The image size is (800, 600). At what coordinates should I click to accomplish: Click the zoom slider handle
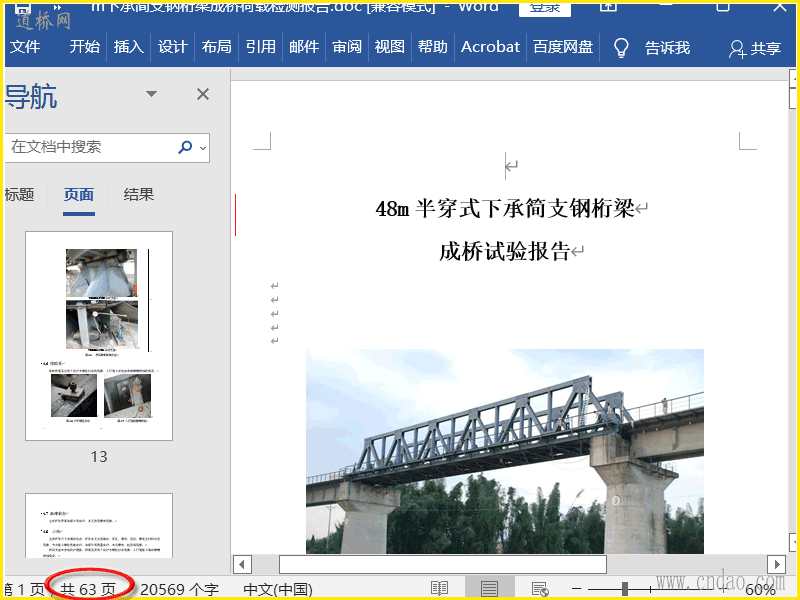624,589
